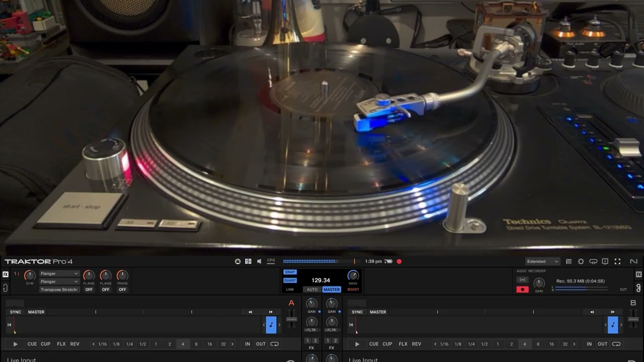The height and width of the screenshot is (362, 644).
Task: Select loop size 2 on Deck B
Action: pos(511,344)
